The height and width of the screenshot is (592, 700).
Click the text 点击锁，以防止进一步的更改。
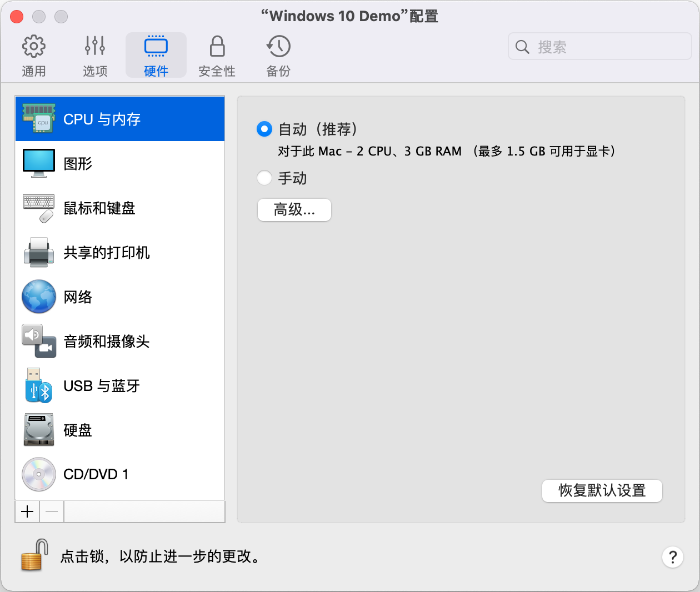(160, 556)
